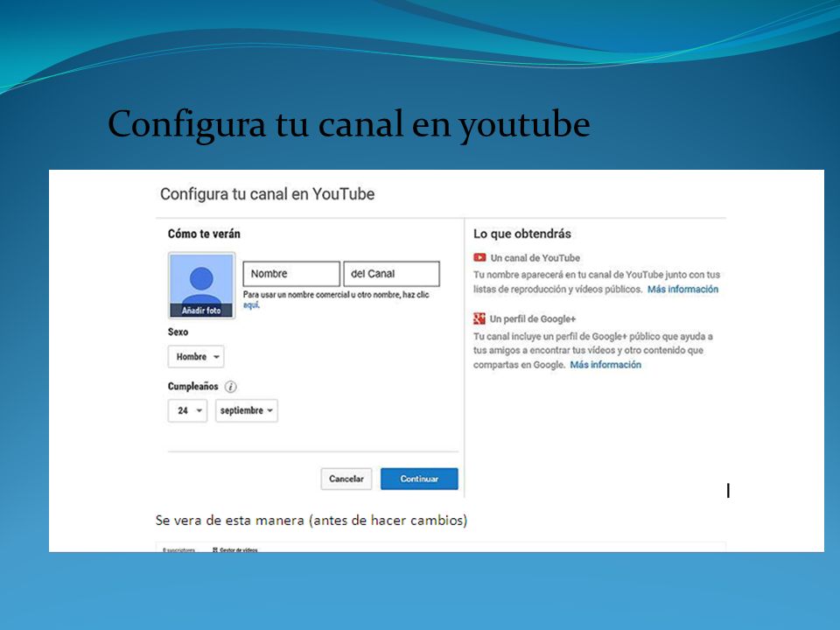
Task: Click the slide title 'Configura tu canal en youtube'
Action: click(349, 124)
